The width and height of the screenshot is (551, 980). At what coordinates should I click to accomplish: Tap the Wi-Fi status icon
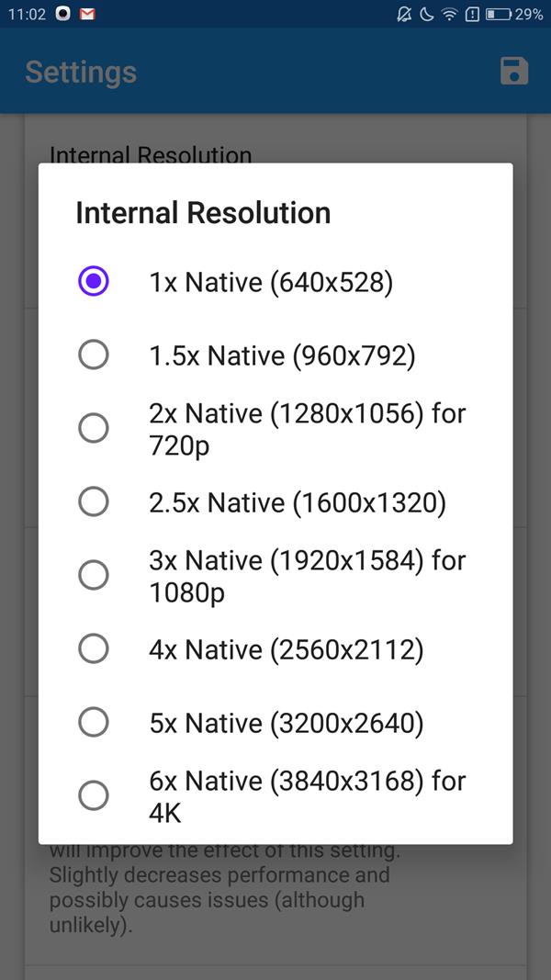(449, 14)
